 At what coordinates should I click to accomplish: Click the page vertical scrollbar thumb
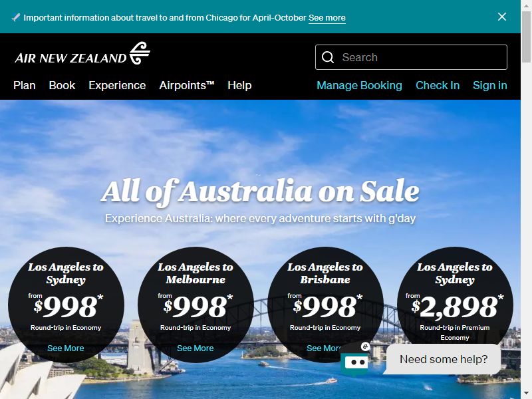tap(526, 37)
